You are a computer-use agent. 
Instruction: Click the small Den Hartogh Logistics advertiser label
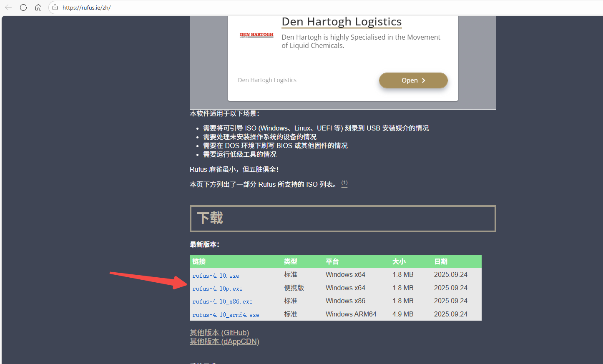pos(267,80)
